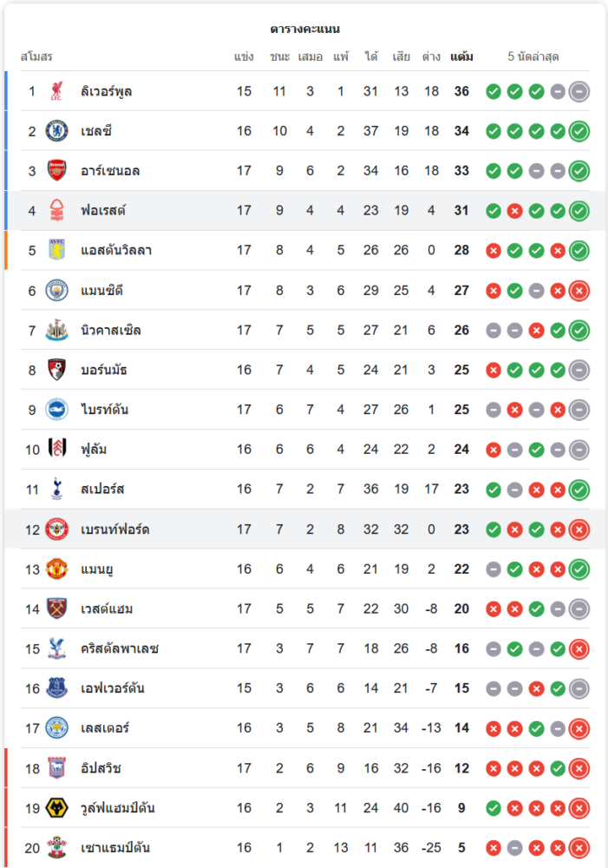Select the แต้ม points column header
The image size is (608, 868).
tap(461, 57)
